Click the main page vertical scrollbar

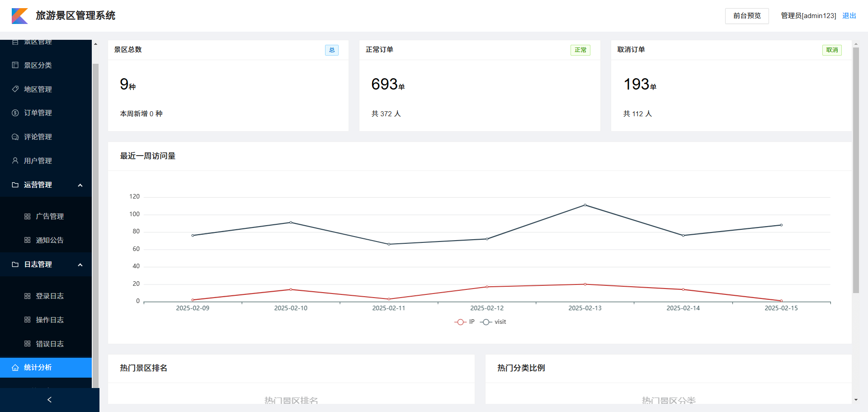click(x=855, y=171)
